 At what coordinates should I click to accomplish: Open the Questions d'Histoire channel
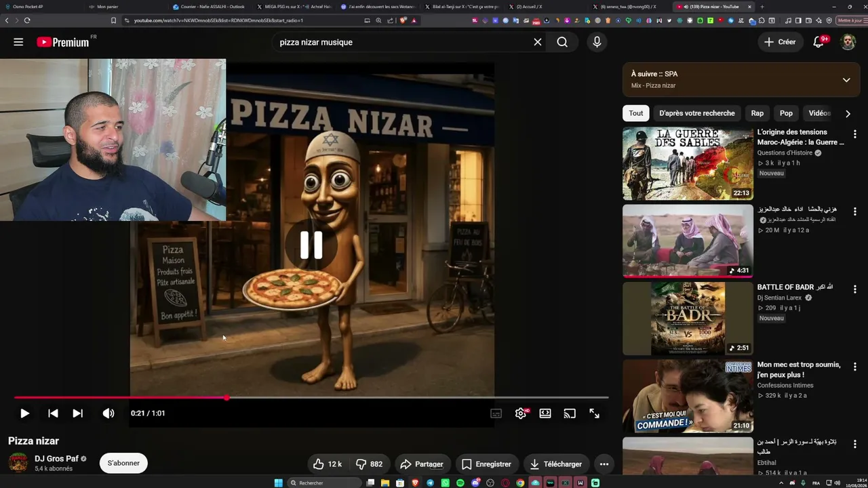pyautogui.click(x=785, y=153)
